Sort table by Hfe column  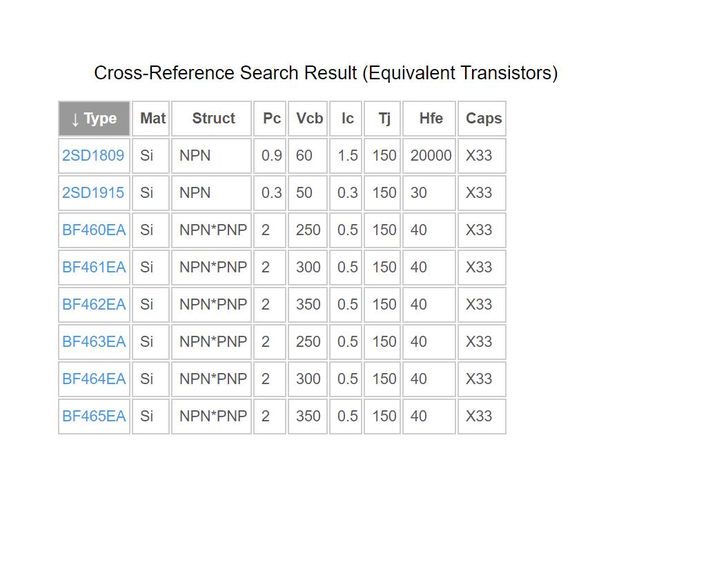tap(429, 119)
